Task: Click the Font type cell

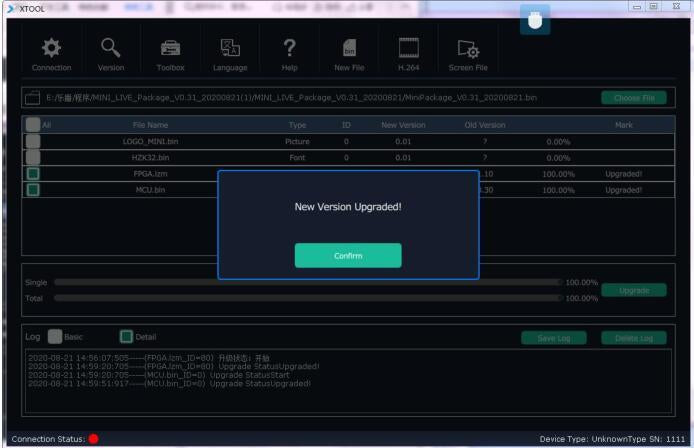Action: (x=297, y=157)
